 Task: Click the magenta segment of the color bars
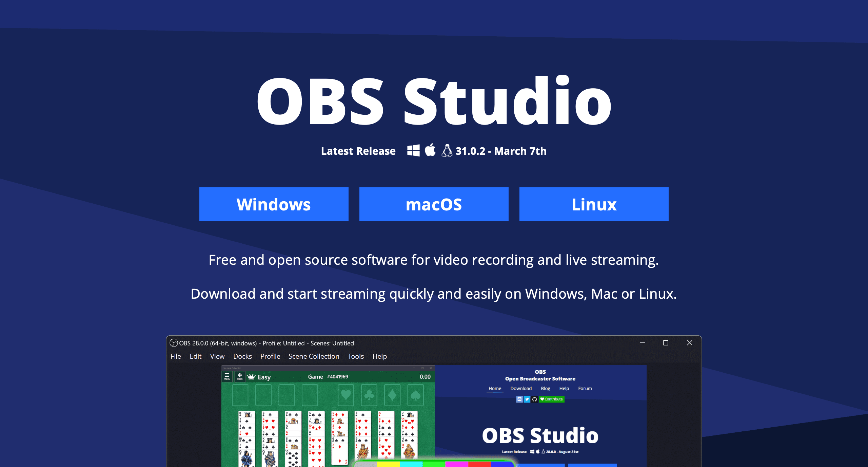457,464
